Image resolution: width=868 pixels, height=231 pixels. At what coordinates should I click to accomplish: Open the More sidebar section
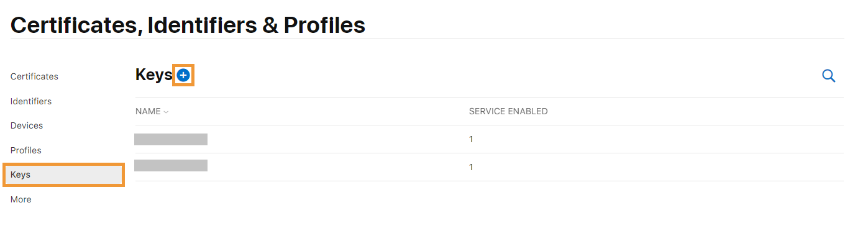click(x=21, y=199)
